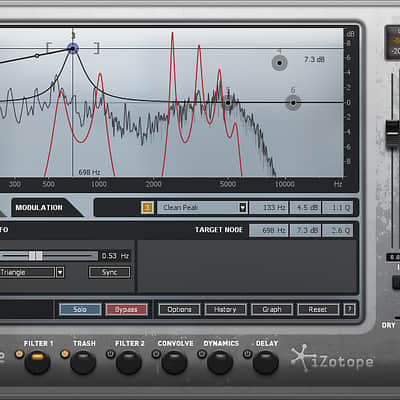Toggle the Trash module power button
The width and height of the screenshot is (400, 400).
[65, 354]
